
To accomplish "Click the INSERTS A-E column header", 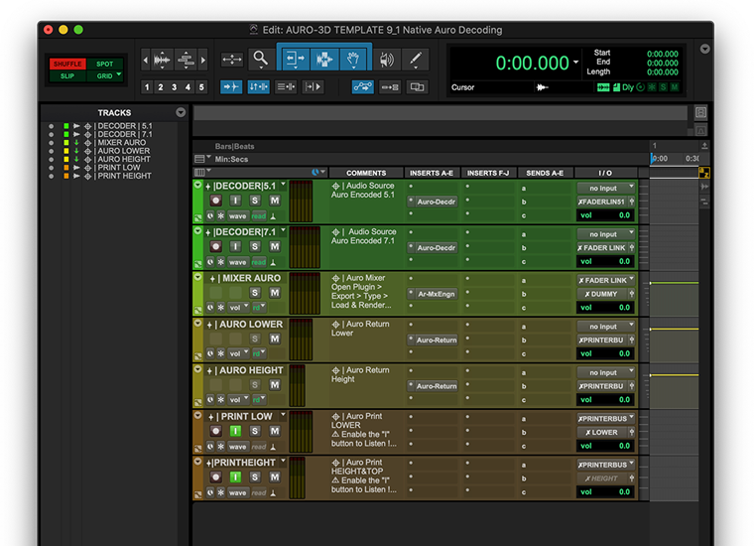I will (x=432, y=173).
